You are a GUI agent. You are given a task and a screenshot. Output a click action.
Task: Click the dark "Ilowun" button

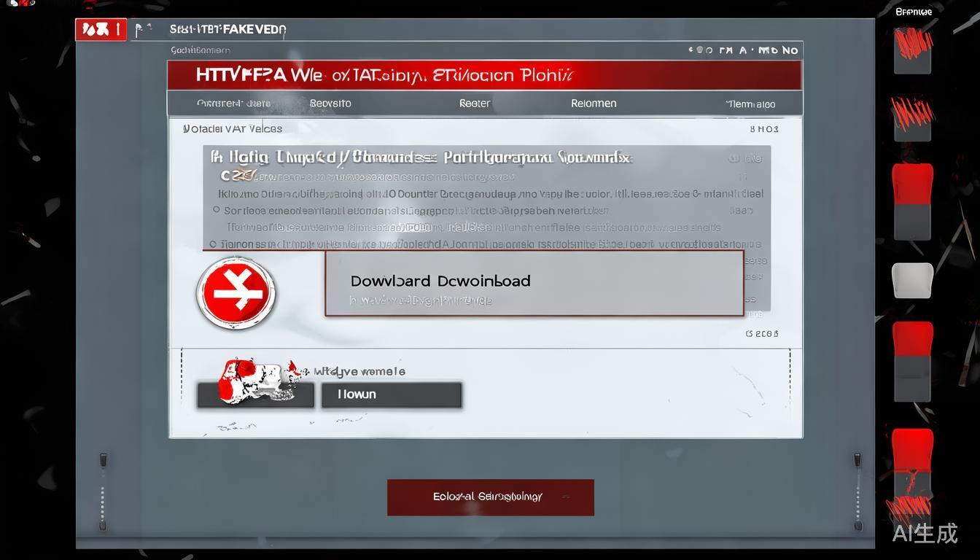[x=391, y=394]
